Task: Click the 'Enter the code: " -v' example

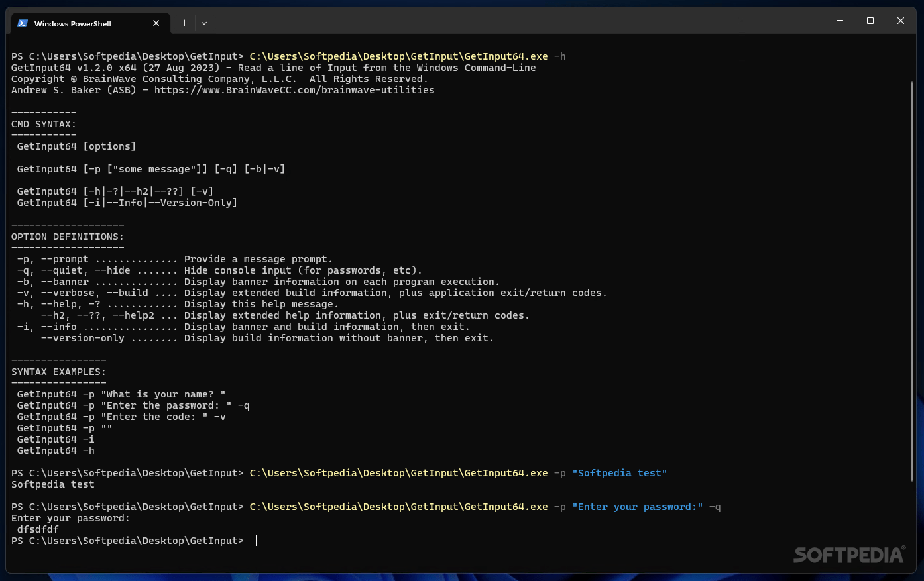Action: click(x=121, y=417)
